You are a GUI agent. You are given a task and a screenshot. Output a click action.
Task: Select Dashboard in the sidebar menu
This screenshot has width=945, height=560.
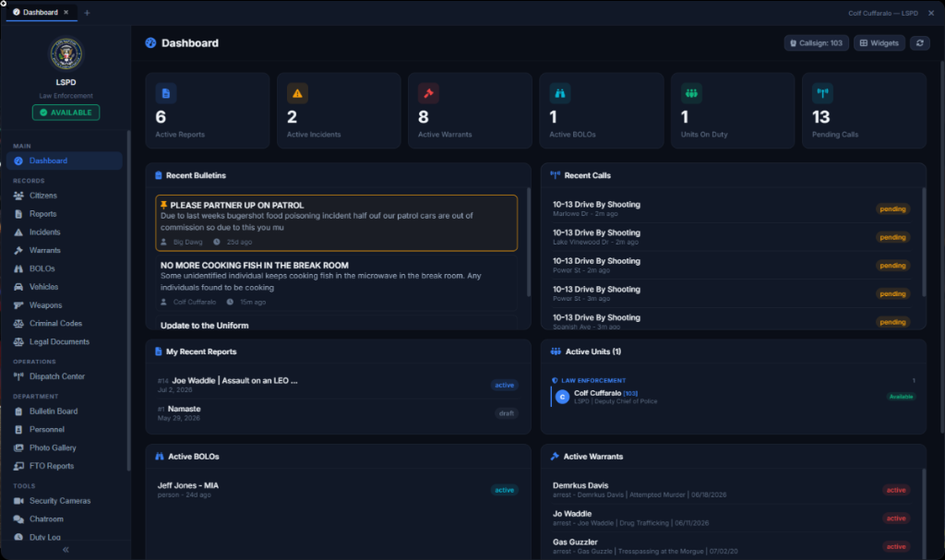tap(65, 161)
